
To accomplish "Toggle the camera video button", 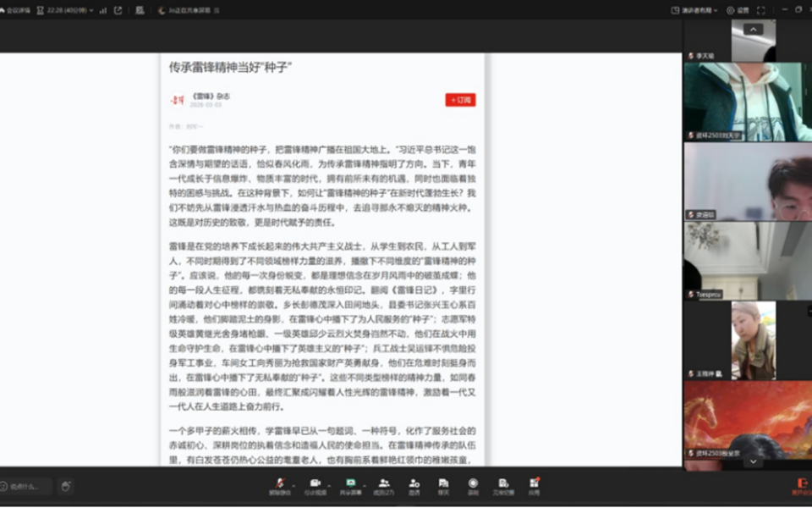I will coord(315,483).
